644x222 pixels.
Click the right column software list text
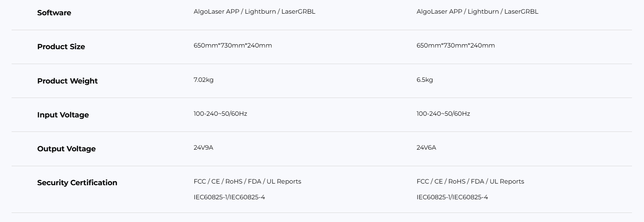(477, 12)
